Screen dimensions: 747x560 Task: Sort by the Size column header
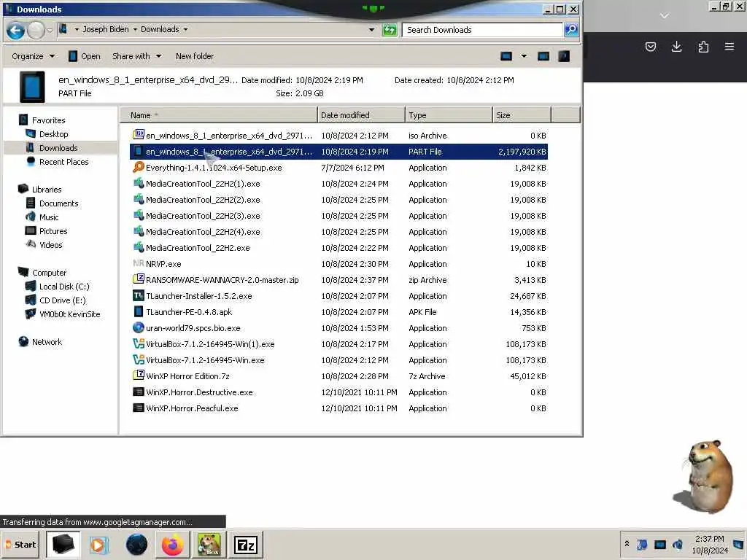point(522,114)
